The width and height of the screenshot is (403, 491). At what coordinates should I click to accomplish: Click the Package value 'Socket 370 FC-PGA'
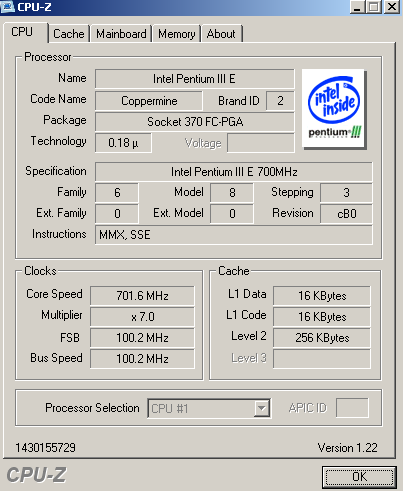[x=195, y=122]
